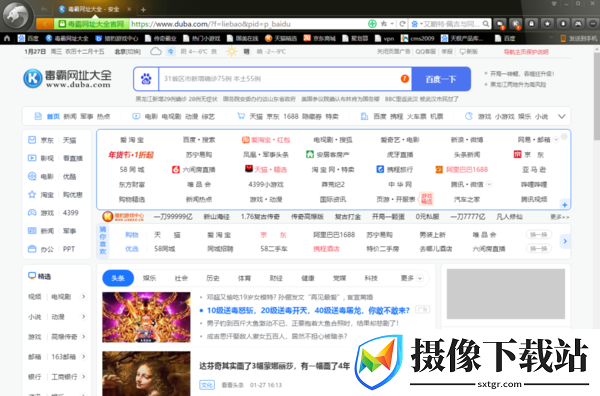The width and height of the screenshot is (600, 396).
Task: Click the 毒霸网址大全 K logo
Action: click(33, 78)
